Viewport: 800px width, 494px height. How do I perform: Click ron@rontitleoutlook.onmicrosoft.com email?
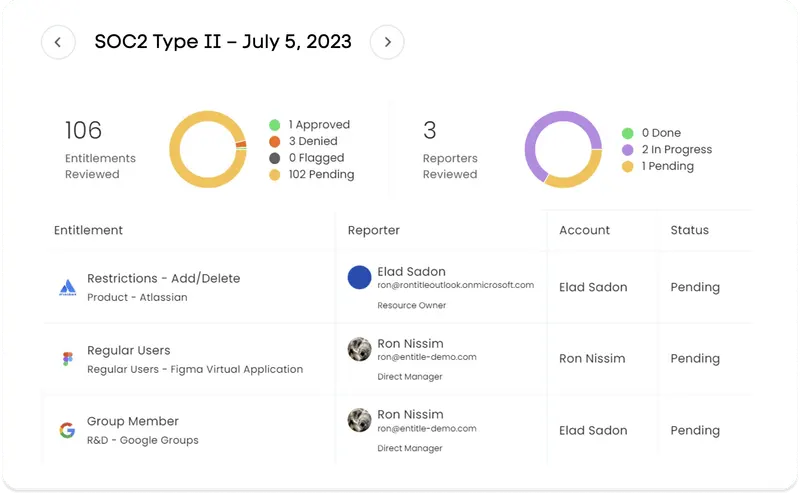tap(456, 285)
